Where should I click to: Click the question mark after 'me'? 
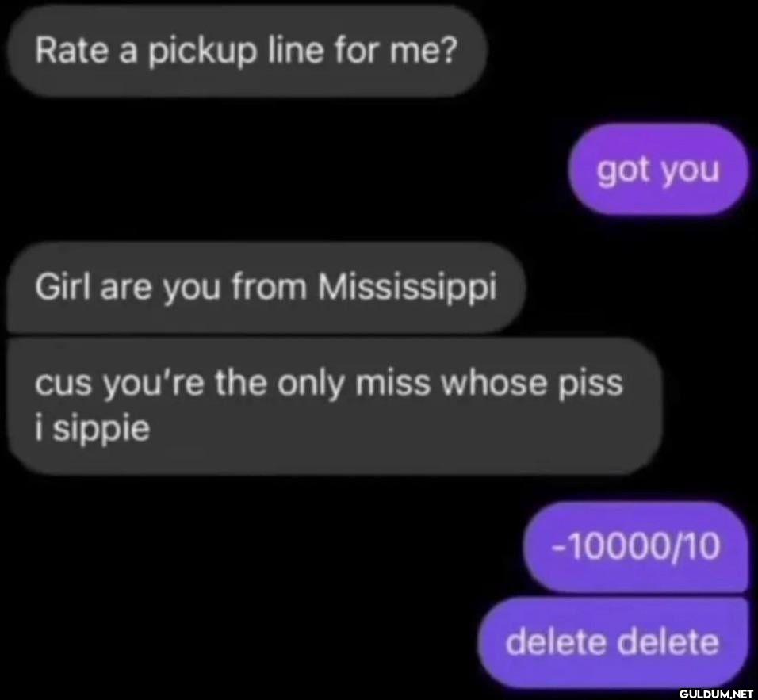pyautogui.click(x=448, y=50)
